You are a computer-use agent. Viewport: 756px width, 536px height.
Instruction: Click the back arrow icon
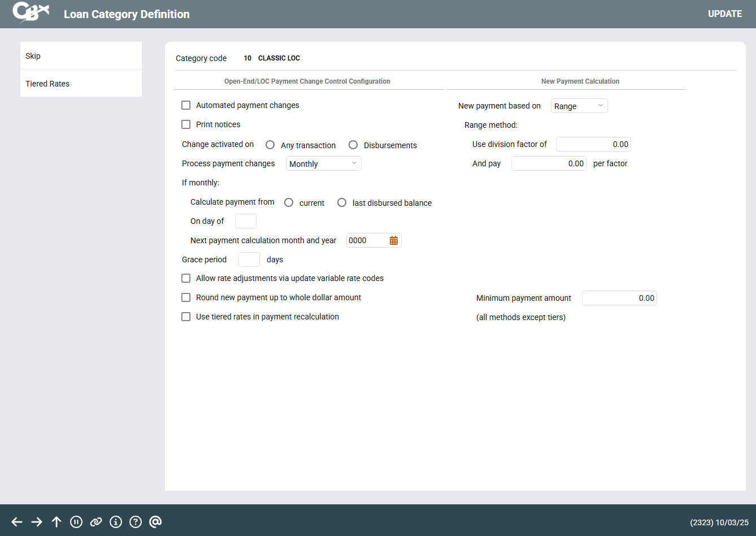[17, 522]
